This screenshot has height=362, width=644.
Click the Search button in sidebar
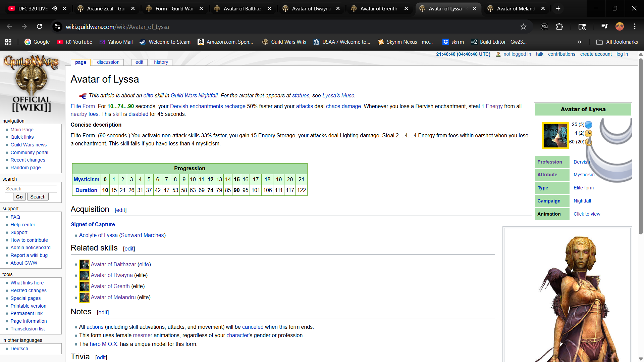(38, 197)
